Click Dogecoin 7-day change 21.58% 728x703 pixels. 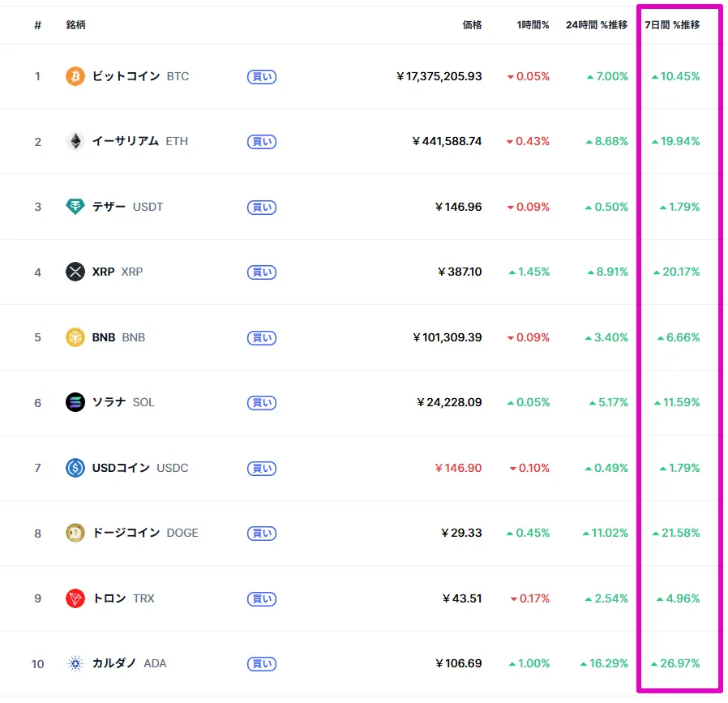coord(676,533)
